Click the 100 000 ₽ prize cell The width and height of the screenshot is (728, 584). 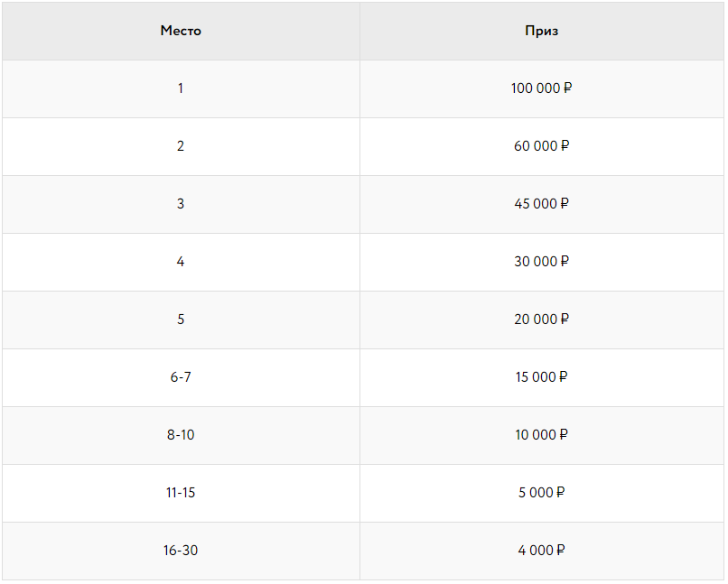pyautogui.click(x=542, y=88)
